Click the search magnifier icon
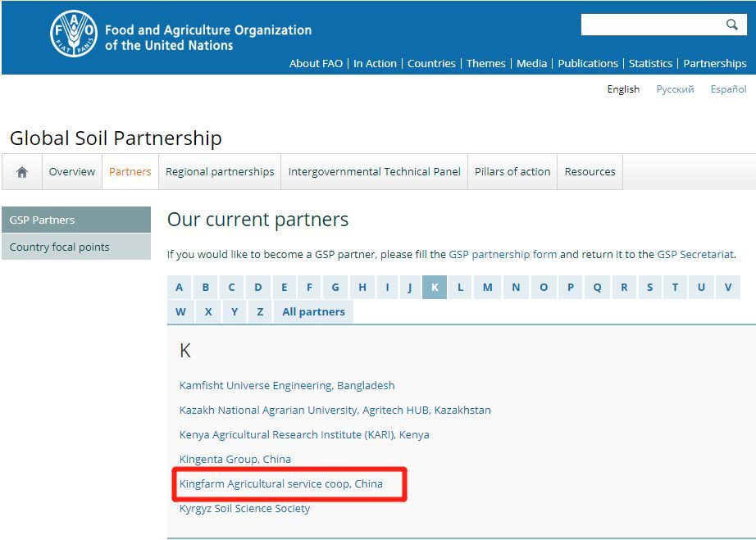Image resolution: width=756 pixels, height=540 pixels. tap(732, 25)
